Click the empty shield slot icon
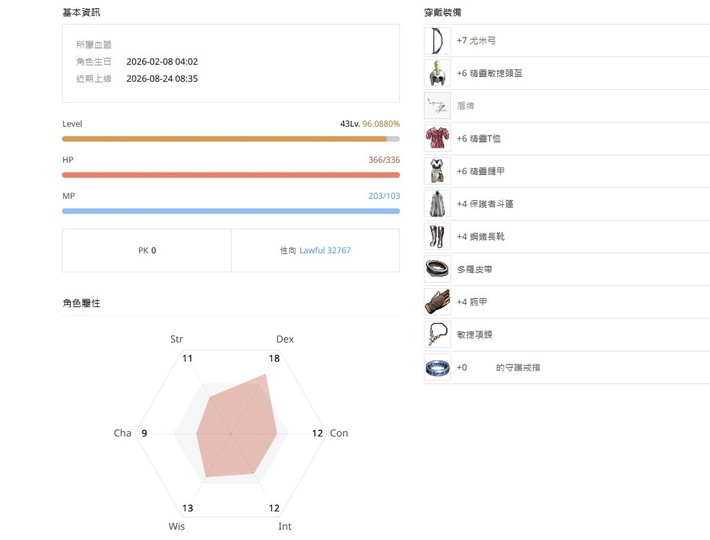The height and width of the screenshot is (540, 710). tap(437, 106)
